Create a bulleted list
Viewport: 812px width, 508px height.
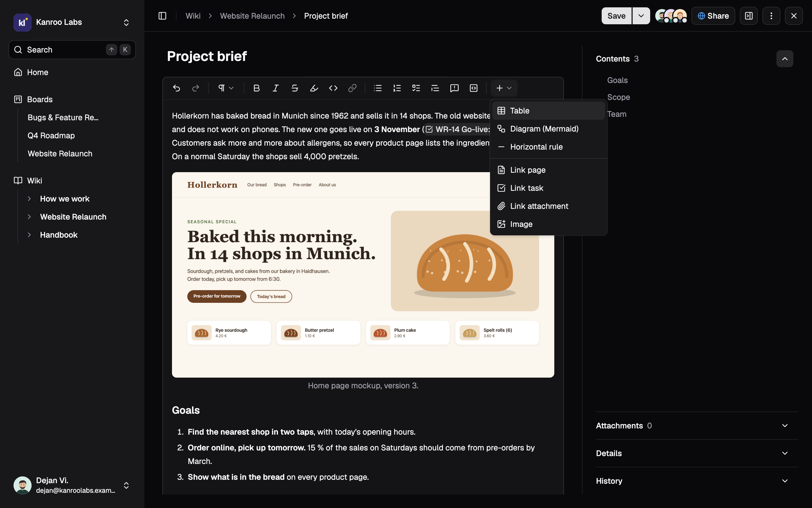(378, 88)
